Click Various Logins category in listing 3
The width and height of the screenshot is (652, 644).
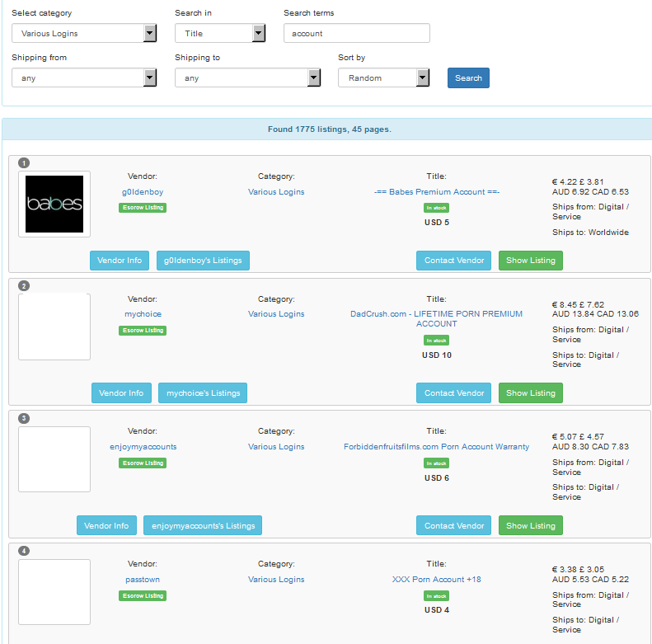click(276, 447)
